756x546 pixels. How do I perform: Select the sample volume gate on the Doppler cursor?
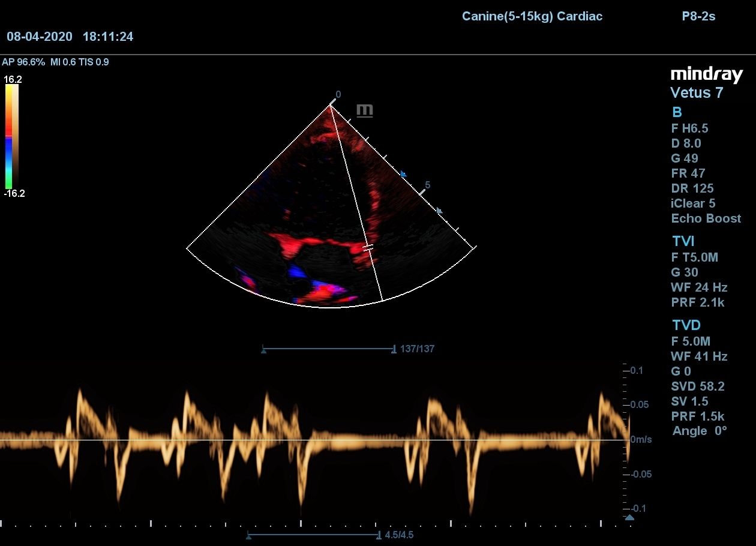click(368, 247)
